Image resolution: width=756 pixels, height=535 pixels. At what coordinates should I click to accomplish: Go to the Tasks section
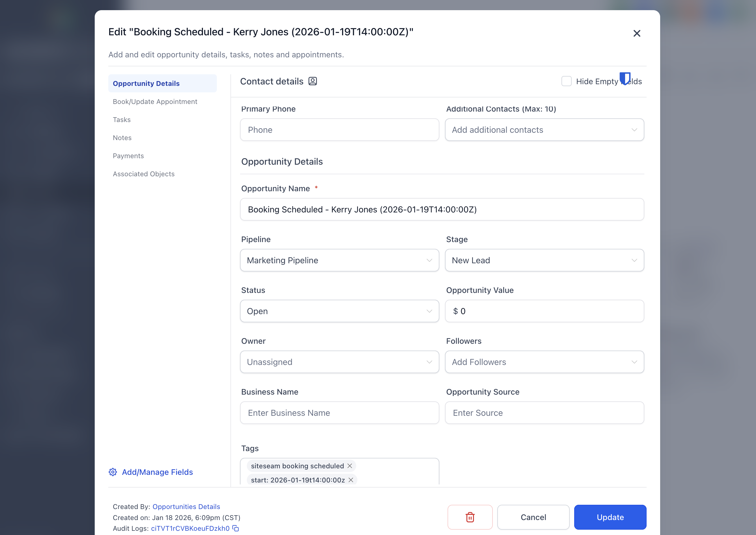click(122, 119)
